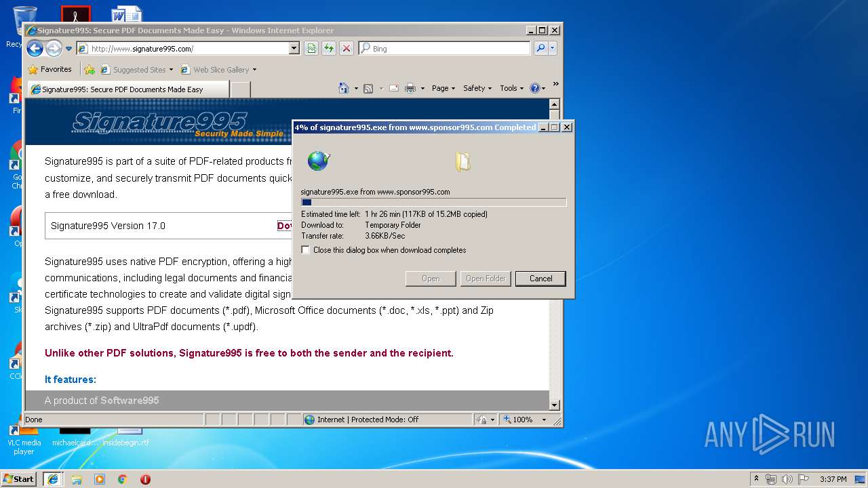Viewport: 868px width, 488px height.
Task: Click the Read Mail icon
Action: click(393, 88)
